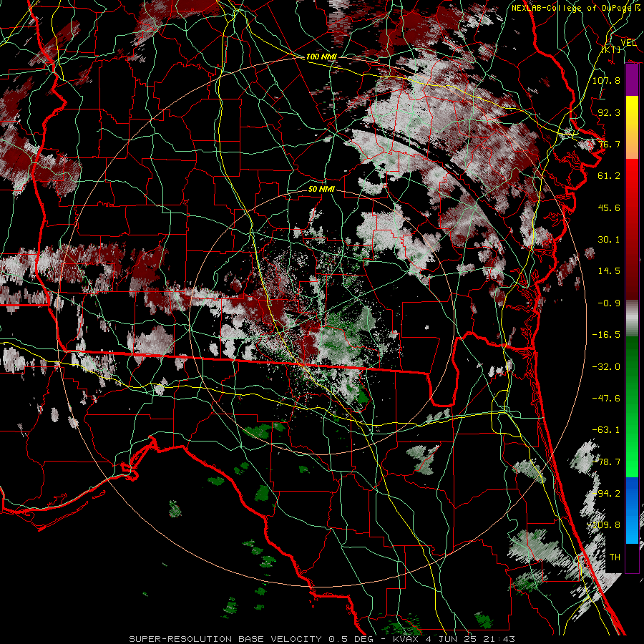Click the 76.7 velocity scale label
The width and height of the screenshot is (644, 644).
point(609,144)
